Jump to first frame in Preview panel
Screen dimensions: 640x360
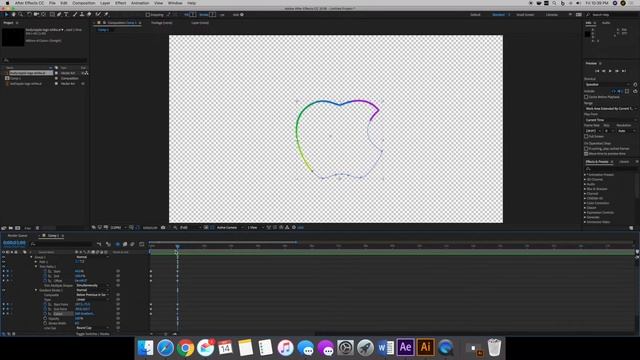(597, 71)
